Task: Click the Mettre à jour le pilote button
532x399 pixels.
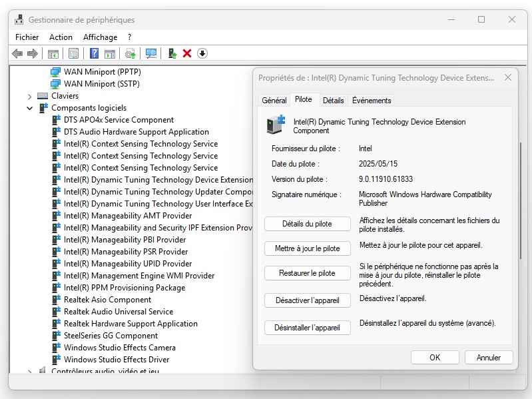Action: pyautogui.click(x=307, y=248)
